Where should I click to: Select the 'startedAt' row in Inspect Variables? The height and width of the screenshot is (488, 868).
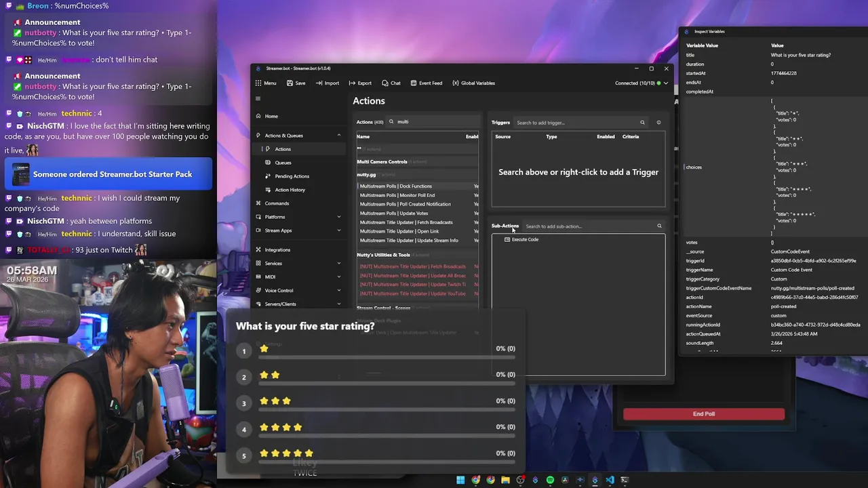tap(773, 73)
